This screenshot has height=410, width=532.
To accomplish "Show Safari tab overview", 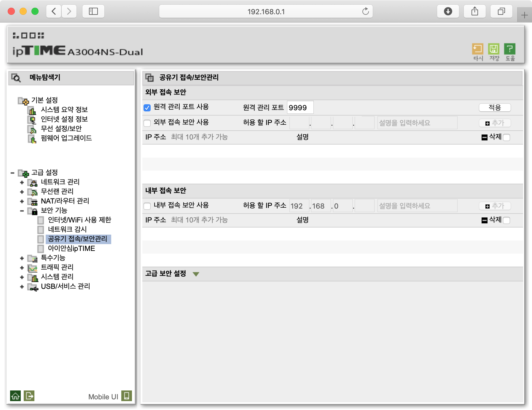I will click(x=501, y=12).
